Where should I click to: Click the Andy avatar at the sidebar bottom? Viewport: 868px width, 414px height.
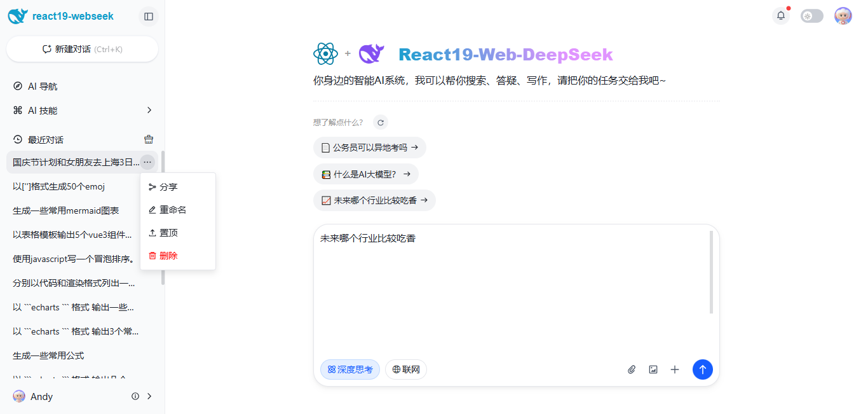19,396
